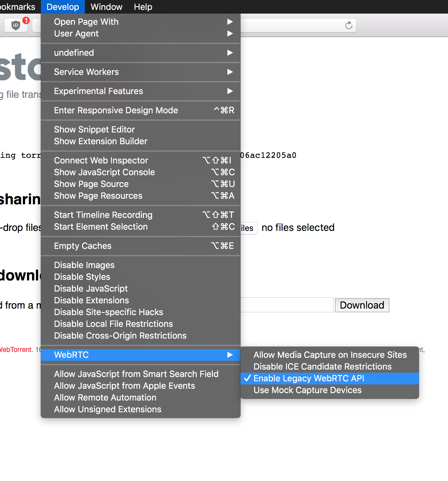This screenshot has width=448, height=481.
Task: Open the Window menu
Action: coord(107,7)
